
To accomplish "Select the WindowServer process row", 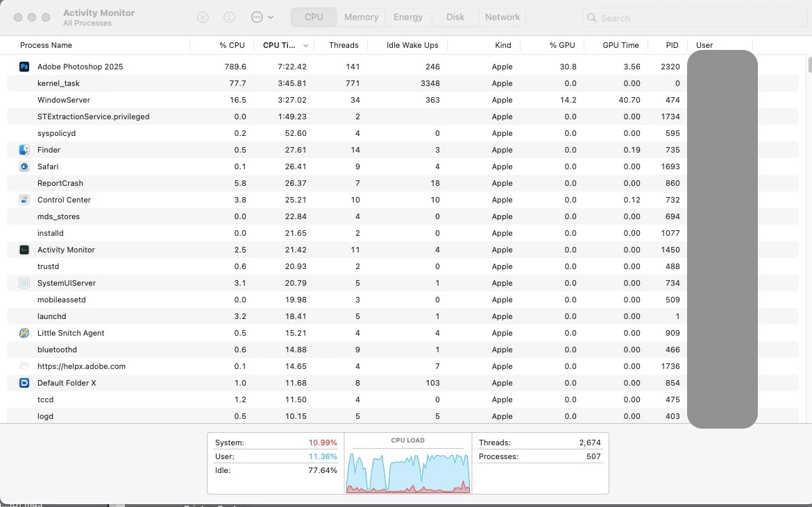I will click(x=403, y=100).
